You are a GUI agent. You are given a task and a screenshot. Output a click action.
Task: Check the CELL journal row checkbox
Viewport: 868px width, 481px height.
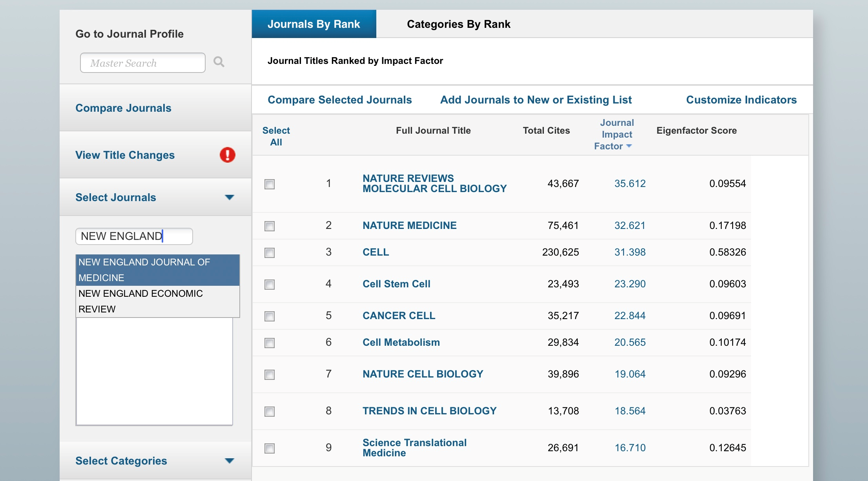270,252
